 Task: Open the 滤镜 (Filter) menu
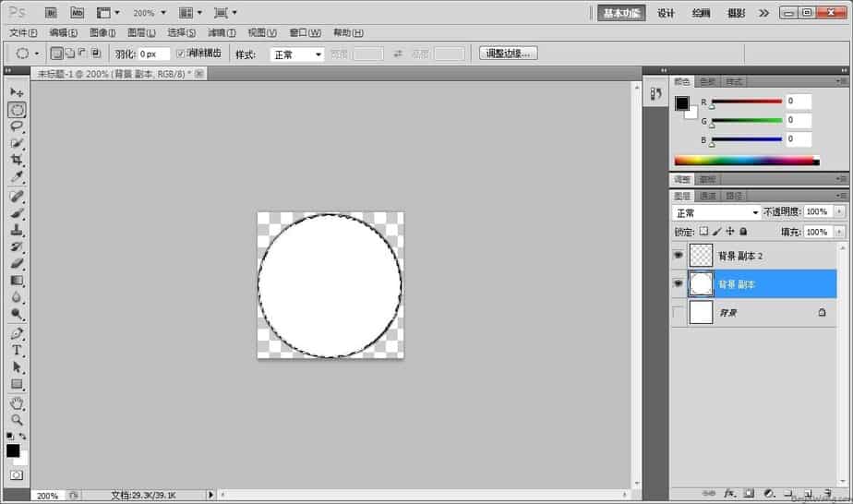222,32
